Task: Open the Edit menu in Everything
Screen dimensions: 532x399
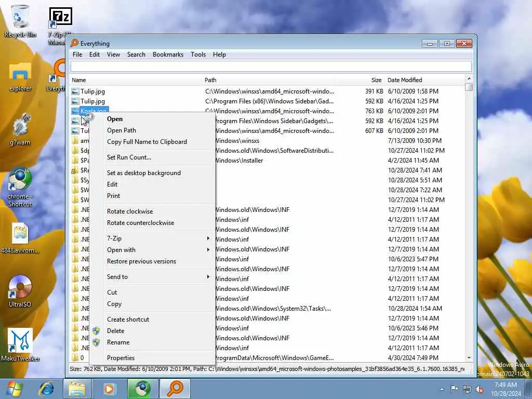Action: coord(95,54)
